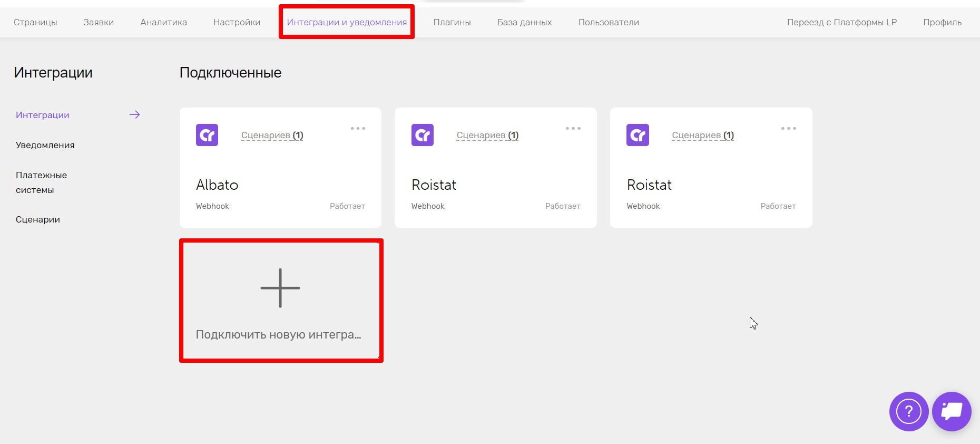Click the Работает status on the Albato card

tap(347, 206)
